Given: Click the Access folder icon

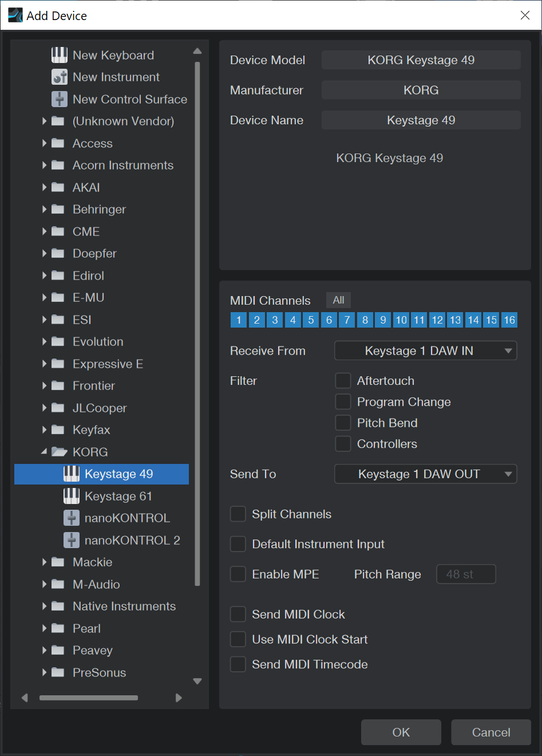Looking at the screenshot, I should pyautogui.click(x=58, y=143).
